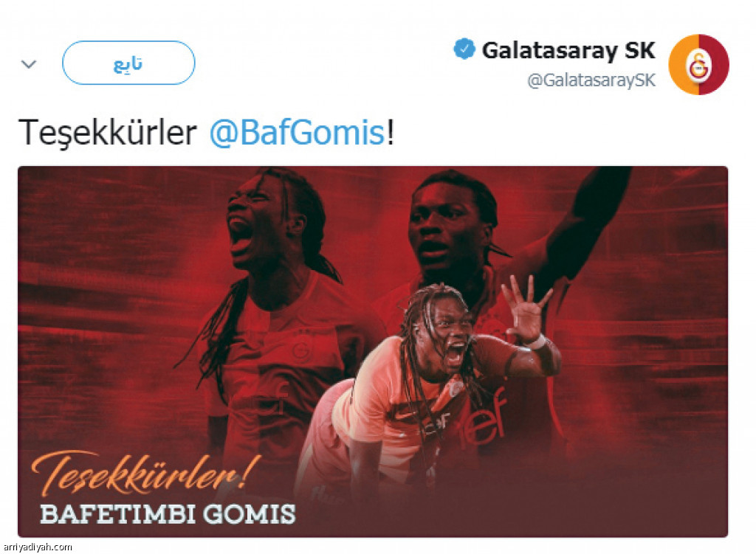
Task: Click the blue verified badge icon
Action: tap(464, 49)
